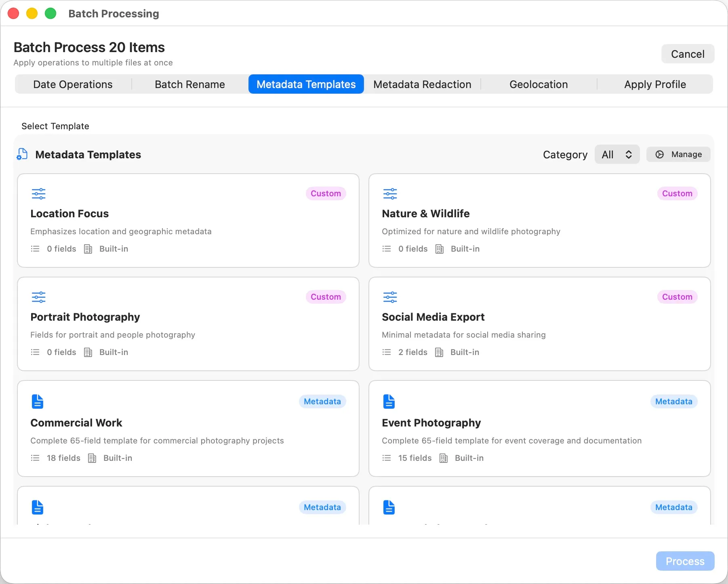The height and width of the screenshot is (584, 728).
Task: Select the Apply Profile tab
Action: point(655,84)
